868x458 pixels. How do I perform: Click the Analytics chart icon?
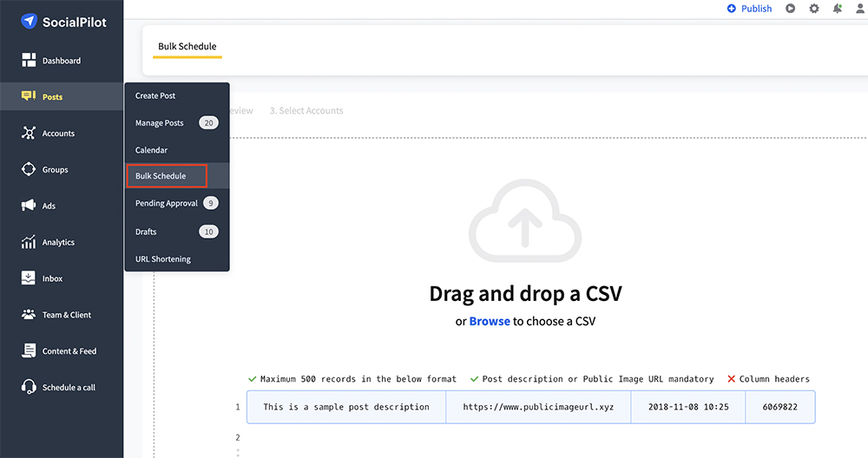coord(29,242)
